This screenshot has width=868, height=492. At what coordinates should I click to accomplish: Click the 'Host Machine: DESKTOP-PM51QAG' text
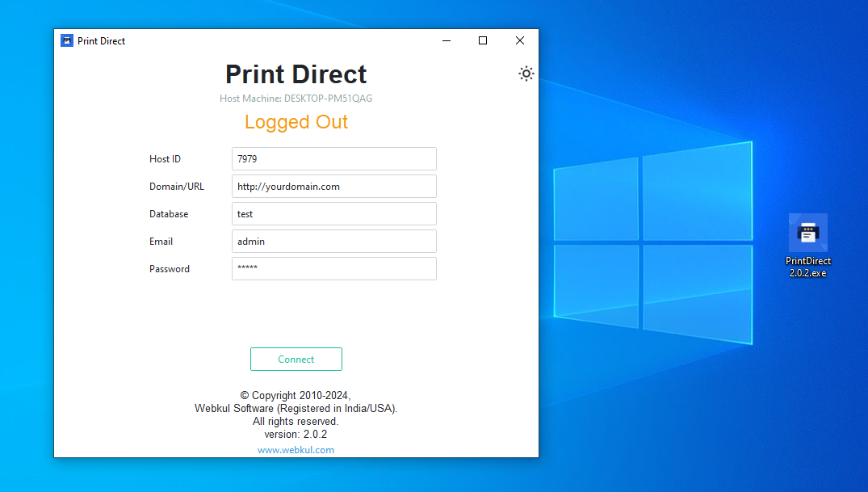click(296, 99)
